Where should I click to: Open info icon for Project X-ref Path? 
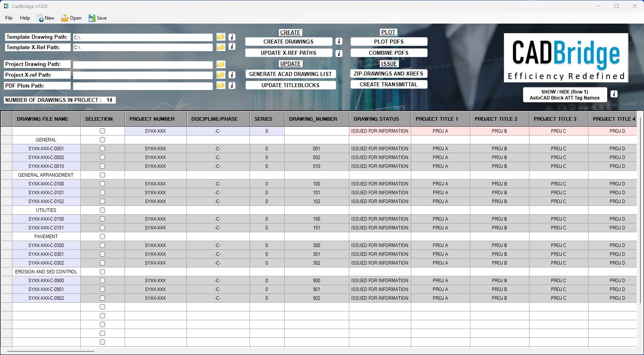(232, 75)
